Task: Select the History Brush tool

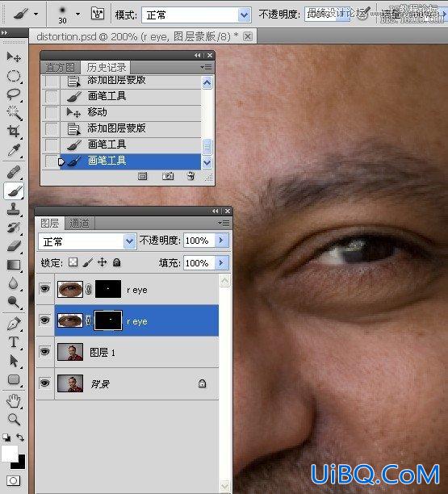Action: click(14, 228)
